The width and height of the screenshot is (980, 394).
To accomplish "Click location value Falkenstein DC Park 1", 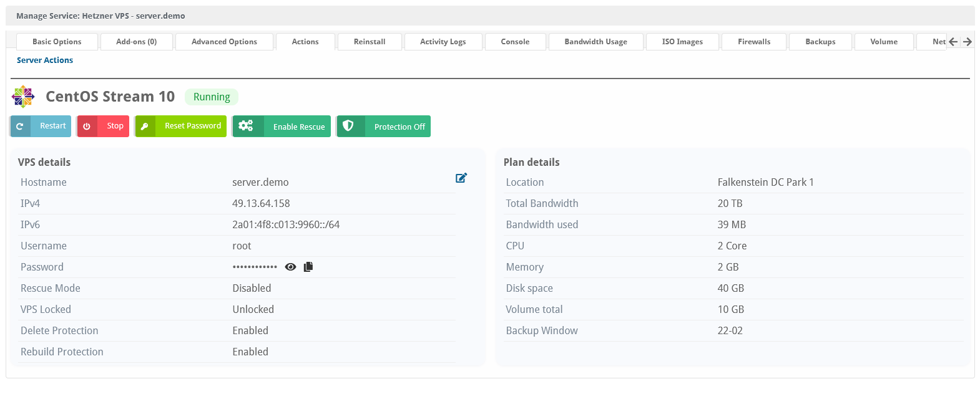I will click(766, 182).
